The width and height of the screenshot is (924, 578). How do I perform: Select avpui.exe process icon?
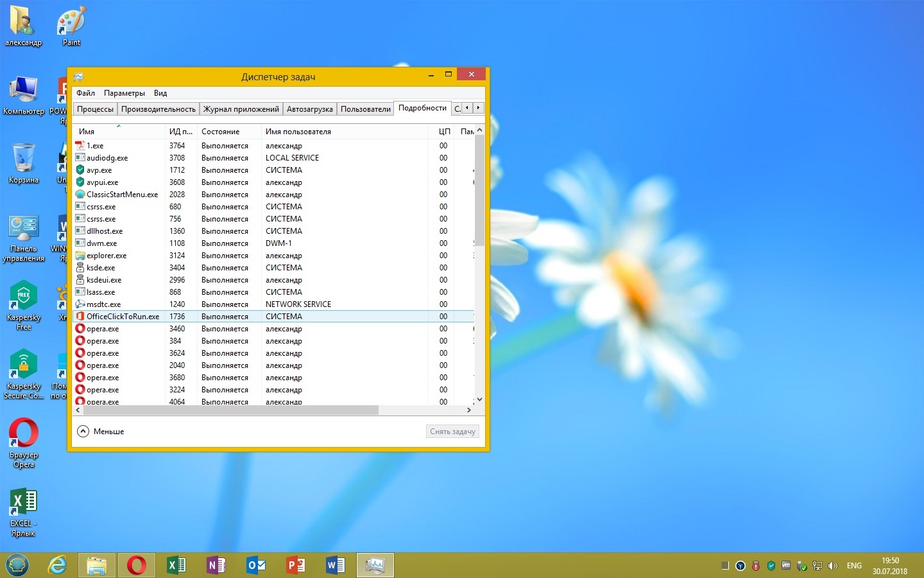[80, 182]
